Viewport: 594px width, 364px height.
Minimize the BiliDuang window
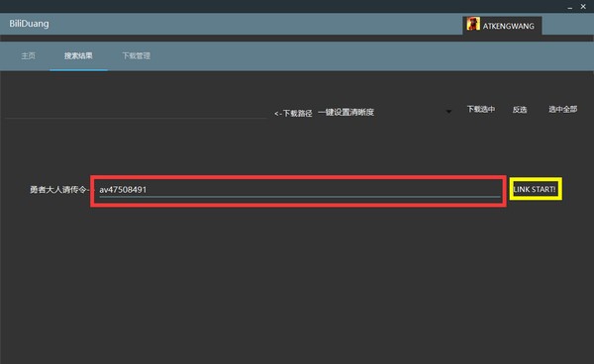coord(570,7)
